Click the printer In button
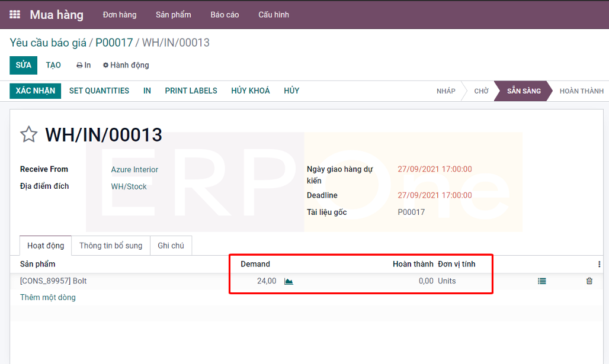The width and height of the screenshot is (609, 364). (x=84, y=65)
